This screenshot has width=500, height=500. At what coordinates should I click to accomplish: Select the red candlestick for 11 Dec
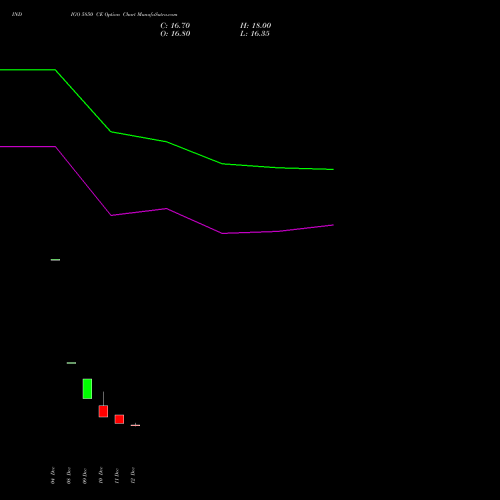click(x=119, y=419)
